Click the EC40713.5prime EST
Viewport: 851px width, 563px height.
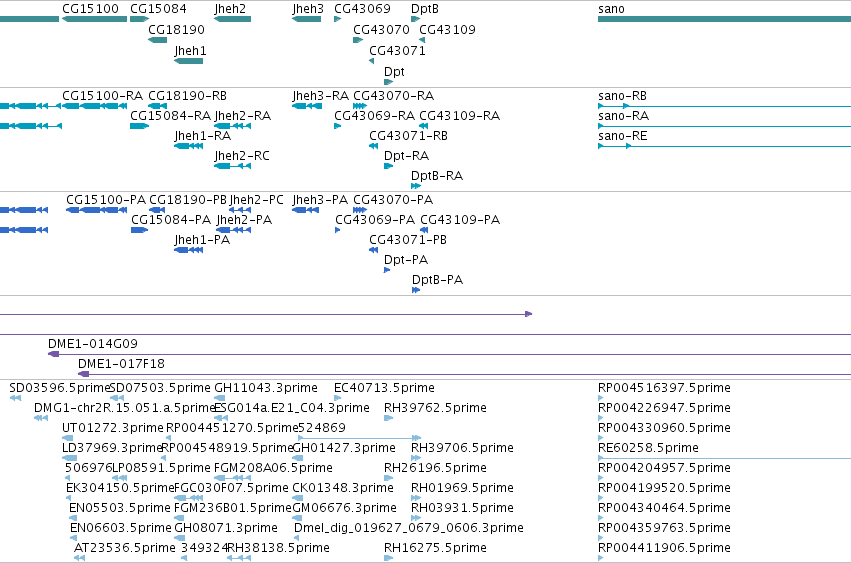(x=338, y=398)
